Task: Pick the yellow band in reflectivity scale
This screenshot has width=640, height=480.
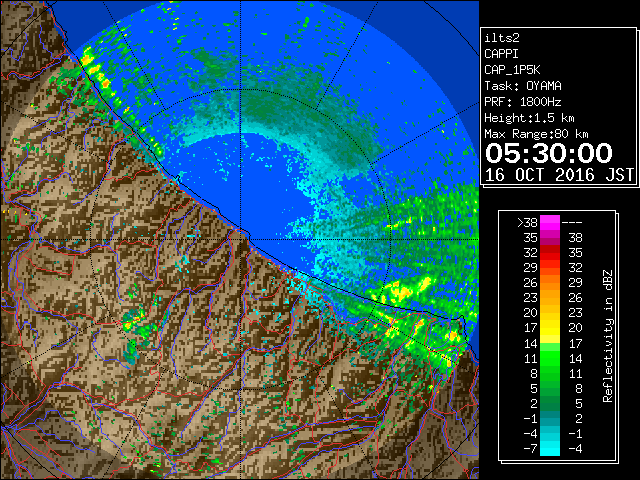Action: click(x=550, y=328)
